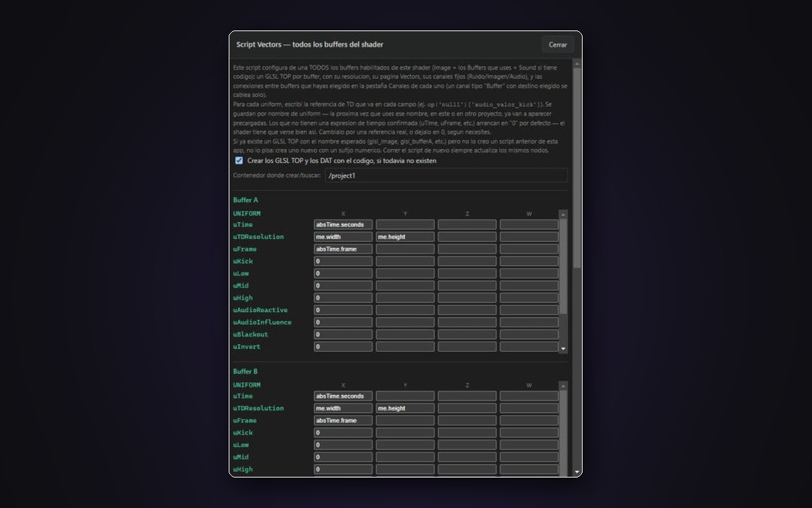Click the dialog's main scrollbar thumb
The width and height of the screenshot is (812, 508).
(577, 168)
